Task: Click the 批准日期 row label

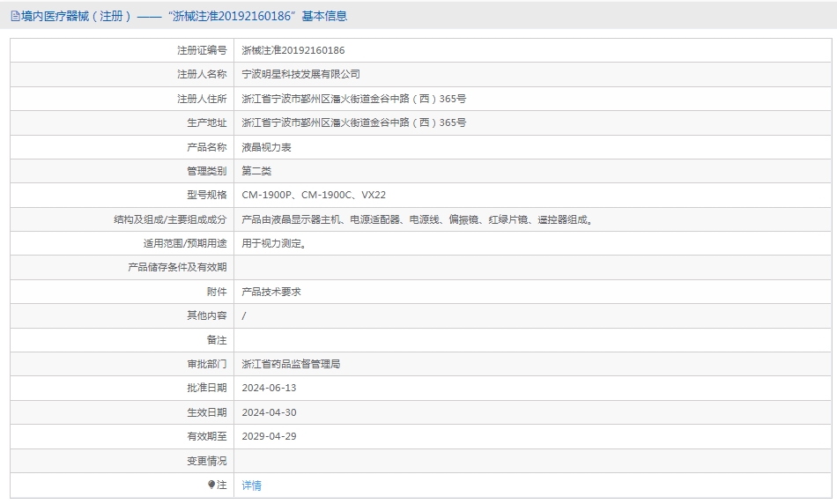Action: pyautogui.click(x=206, y=389)
